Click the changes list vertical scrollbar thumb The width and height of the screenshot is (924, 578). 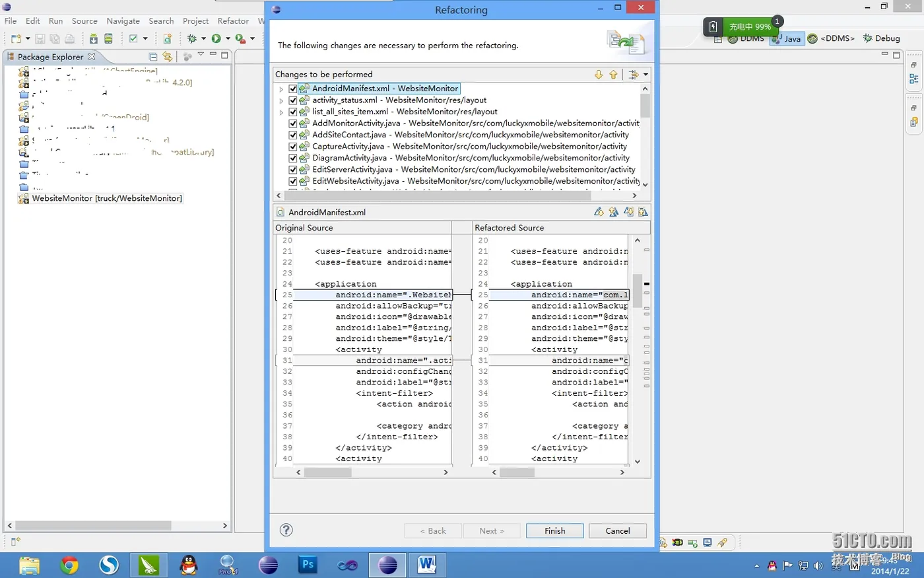pyautogui.click(x=645, y=106)
